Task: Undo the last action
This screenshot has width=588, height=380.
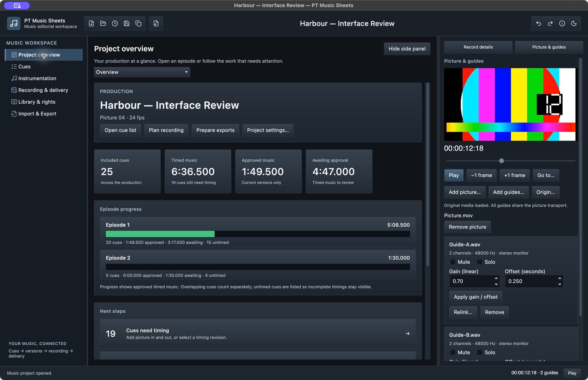Action: [x=539, y=24]
